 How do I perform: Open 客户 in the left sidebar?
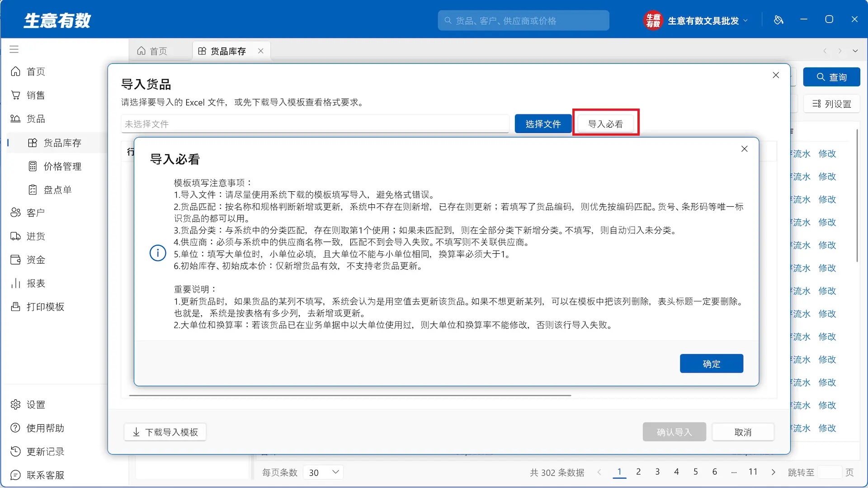click(x=28, y=213)
